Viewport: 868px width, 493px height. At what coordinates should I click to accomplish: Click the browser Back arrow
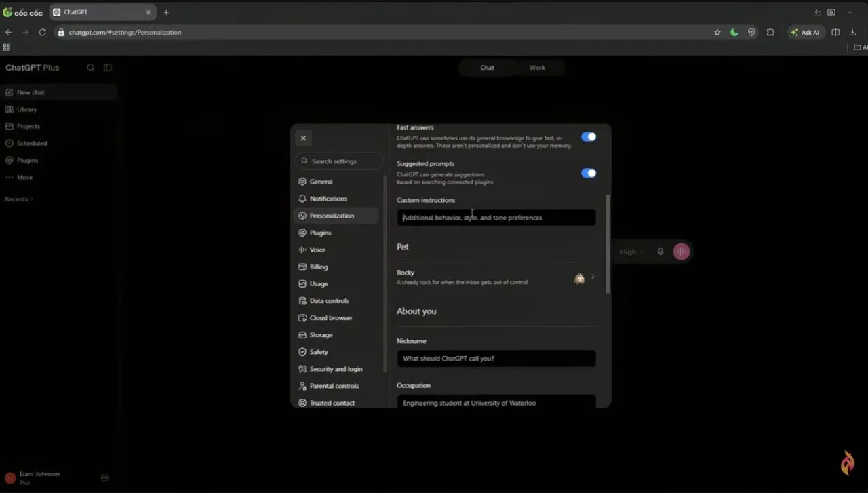coord(8,32)
